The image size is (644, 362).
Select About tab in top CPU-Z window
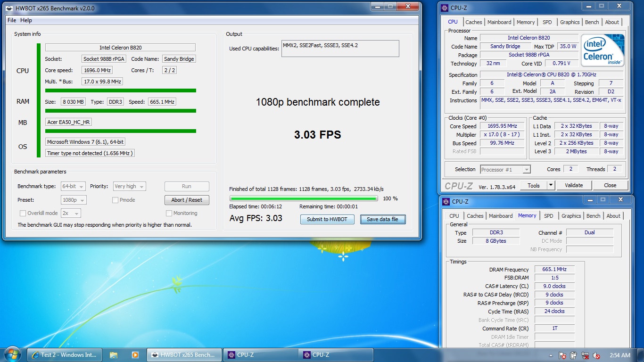(612, 22)
